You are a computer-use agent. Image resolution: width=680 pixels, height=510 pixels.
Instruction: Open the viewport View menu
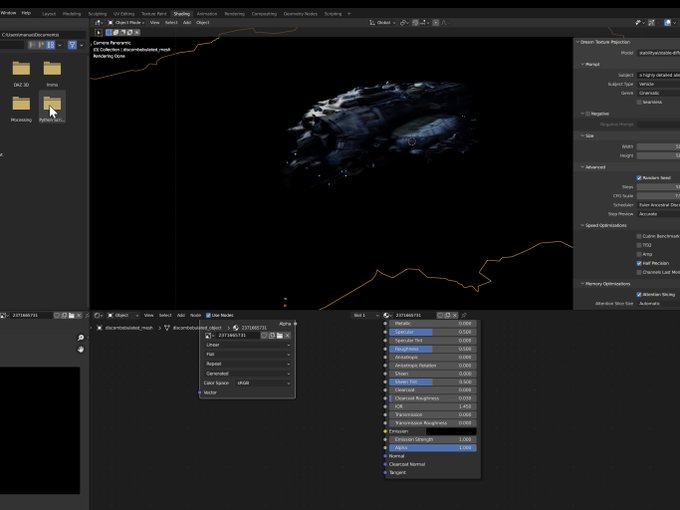(155, 23)
